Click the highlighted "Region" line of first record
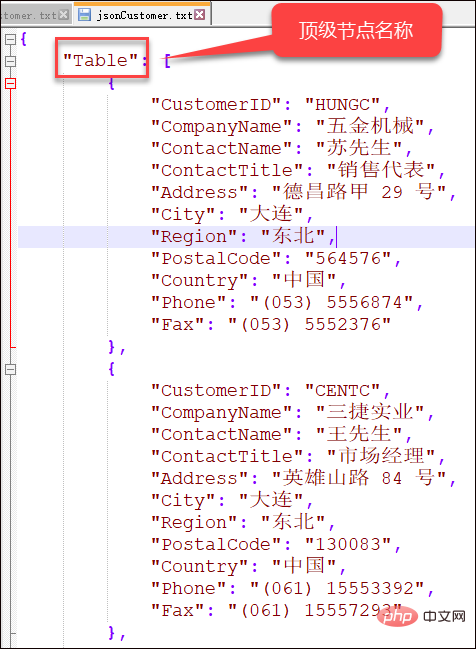 click(246, 236)
